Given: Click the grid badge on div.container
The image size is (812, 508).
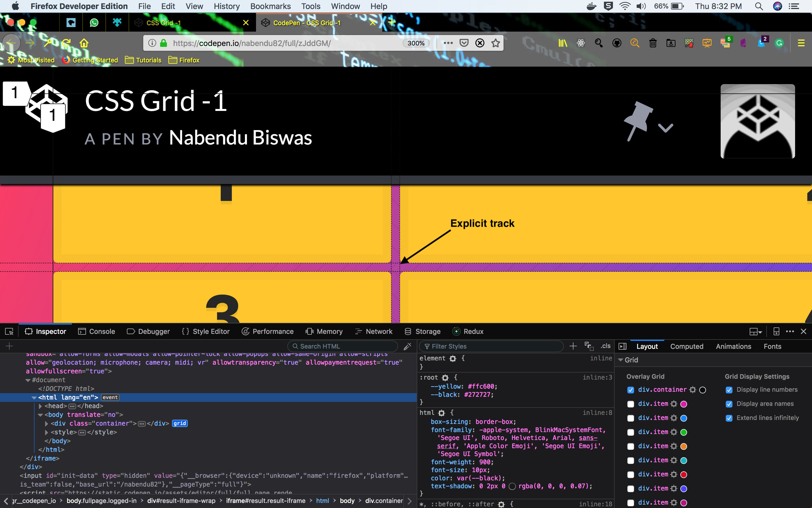Looking at the screenshot, I should 180,423.
